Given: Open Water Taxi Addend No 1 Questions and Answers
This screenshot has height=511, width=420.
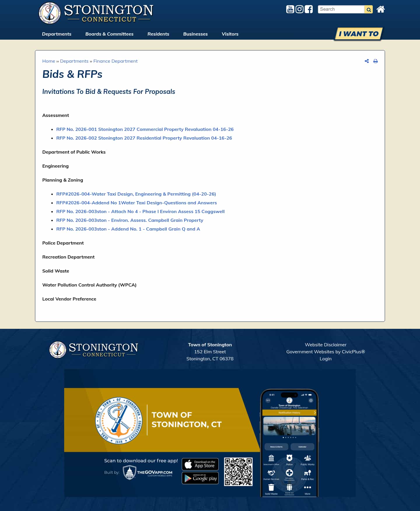Looking at the screenshot, I should pyautogui.click(x=136, y=203).
